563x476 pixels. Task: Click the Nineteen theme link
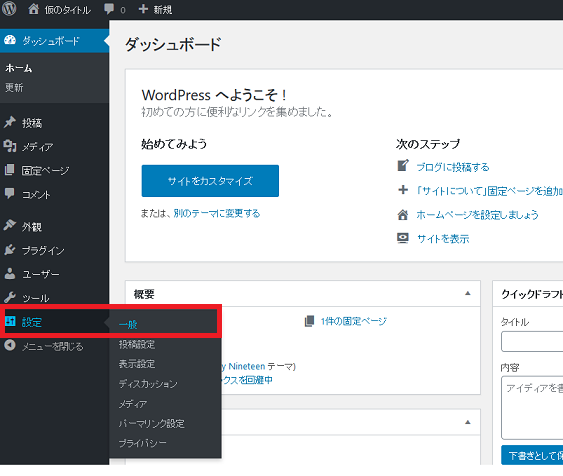click(x=243, y=366)
